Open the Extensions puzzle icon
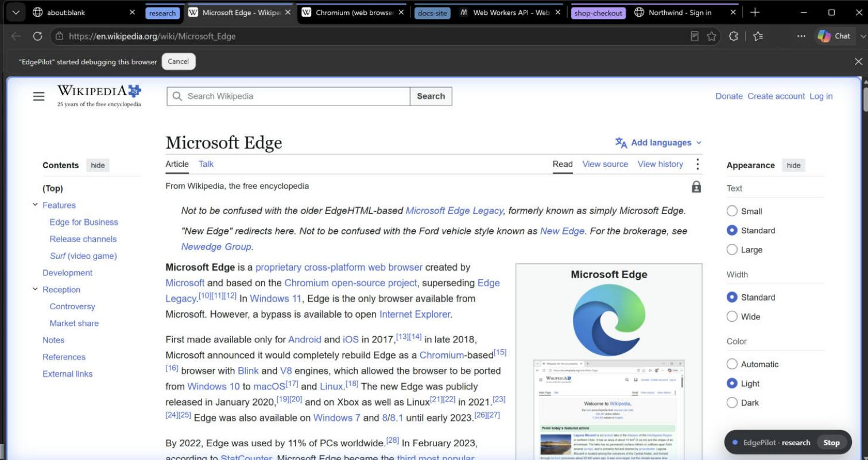Screen dimensions: 868x460 pos(733,36)
